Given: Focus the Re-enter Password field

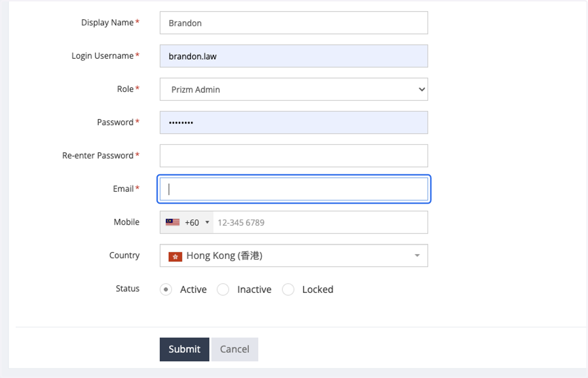Looking at the screenshot, I should click(294, 156).
